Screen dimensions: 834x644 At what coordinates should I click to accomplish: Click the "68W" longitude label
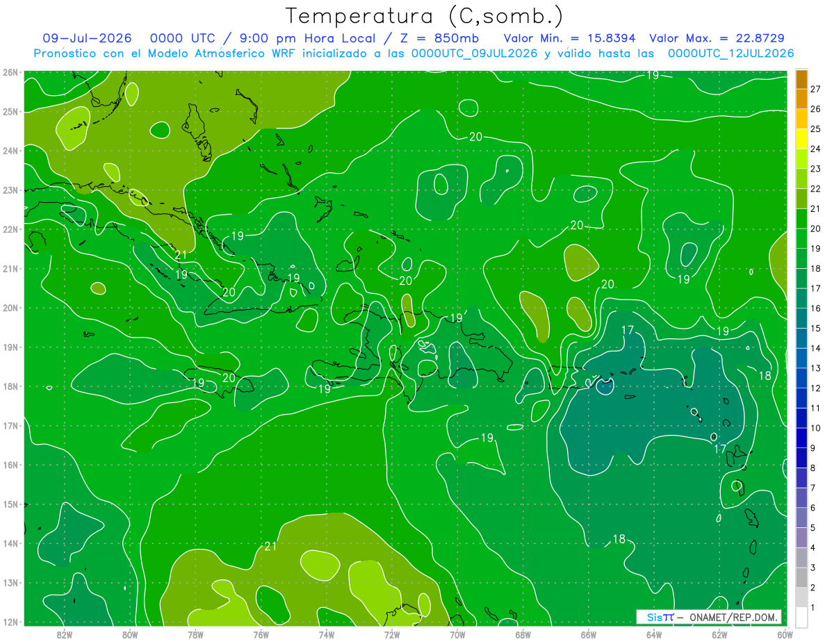(x=523, y=634)
